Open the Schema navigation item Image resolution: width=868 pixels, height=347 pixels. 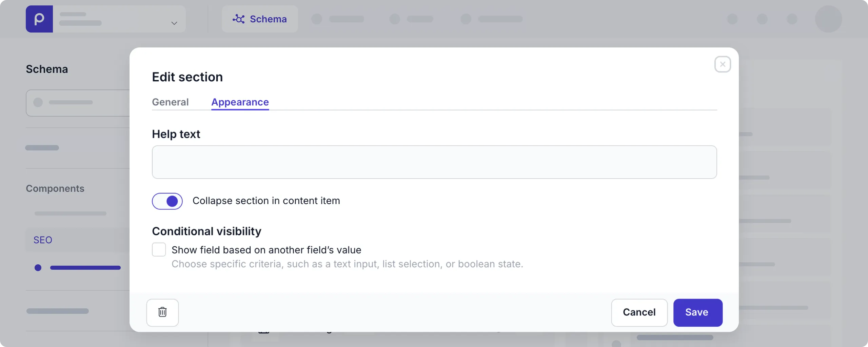coord(260,19)
